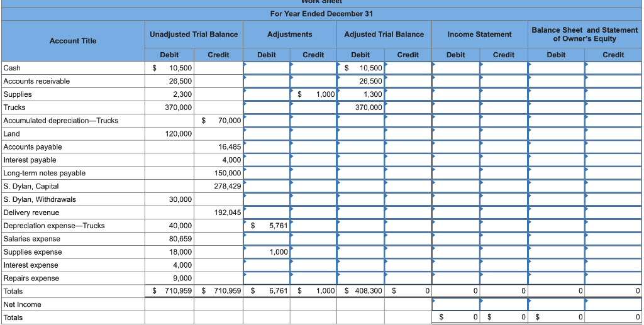Click the Long-term notes payable label
644x325 pixels.
click(x=45, y=173)
